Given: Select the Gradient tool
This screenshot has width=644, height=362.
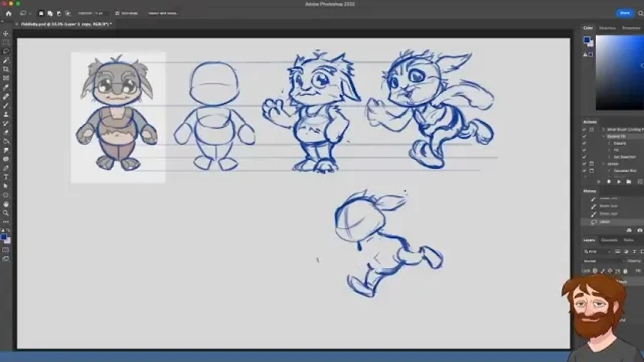Looking at the screenshot, I should [x=6, y=141].
